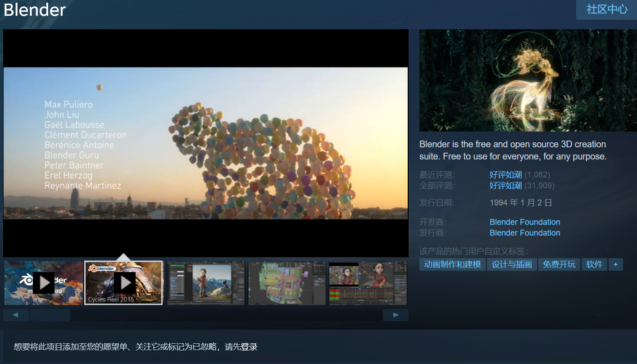Play the first Blender trailer video
This screenshot has height=364, width=637.
(43, 282)
